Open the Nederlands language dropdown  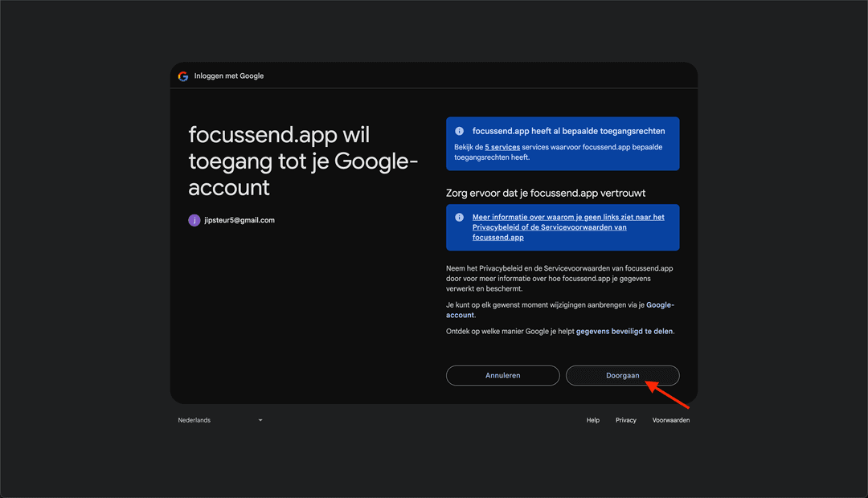point(220,420)
